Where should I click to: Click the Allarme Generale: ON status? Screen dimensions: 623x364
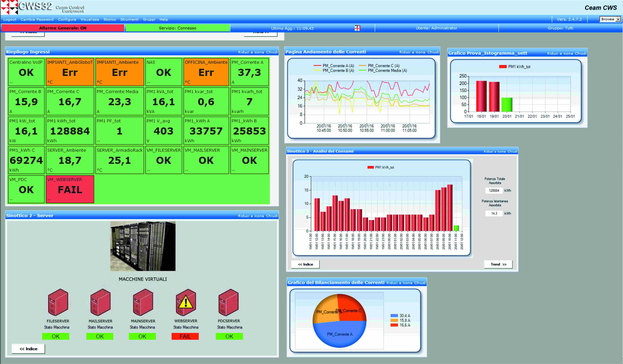(x=63, y=28)
